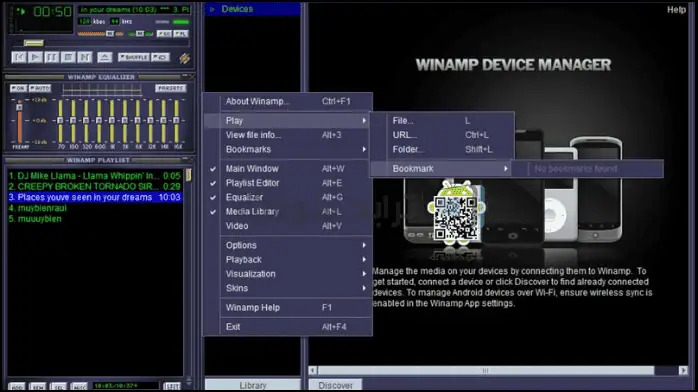This screenshot has height=392, width=698.
Task: Toggle Playlist Editor checked menu item
Action: [288, 183]
